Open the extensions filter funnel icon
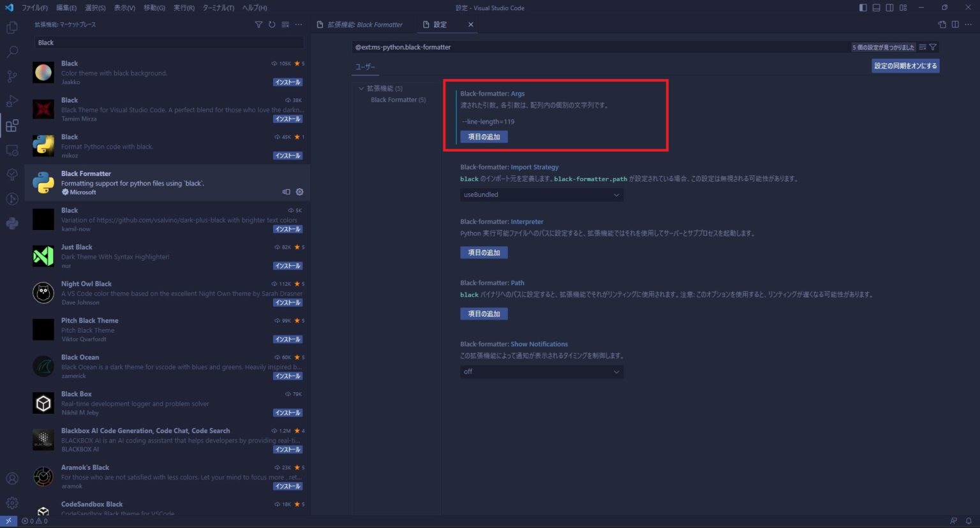 pyautogui.click(x=258, y=24)
